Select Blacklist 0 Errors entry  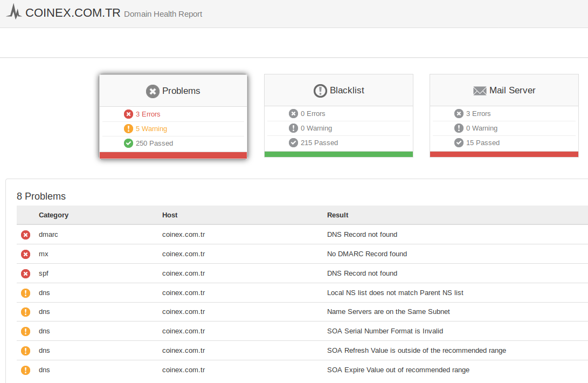(x=313, y=113)
